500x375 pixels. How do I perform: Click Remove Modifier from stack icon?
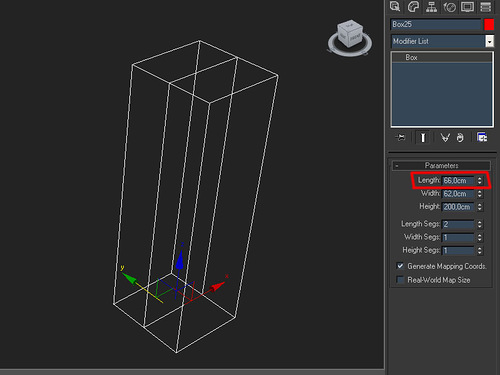(x=460, y=137)
